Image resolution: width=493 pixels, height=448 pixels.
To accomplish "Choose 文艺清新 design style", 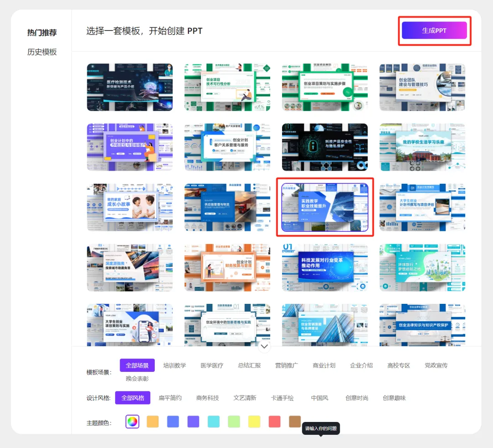I will 245,398.
